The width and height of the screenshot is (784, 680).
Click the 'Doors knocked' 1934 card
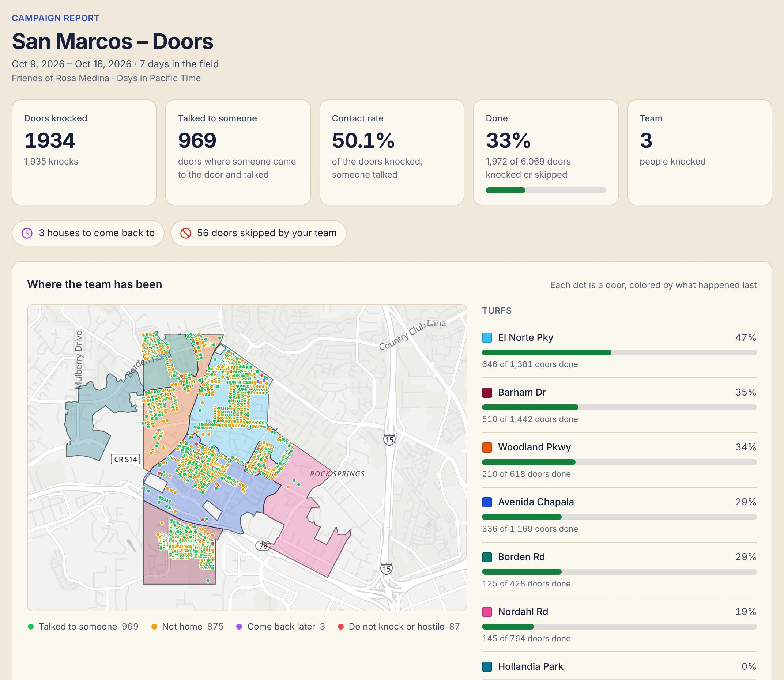click(x=84, y=152)
